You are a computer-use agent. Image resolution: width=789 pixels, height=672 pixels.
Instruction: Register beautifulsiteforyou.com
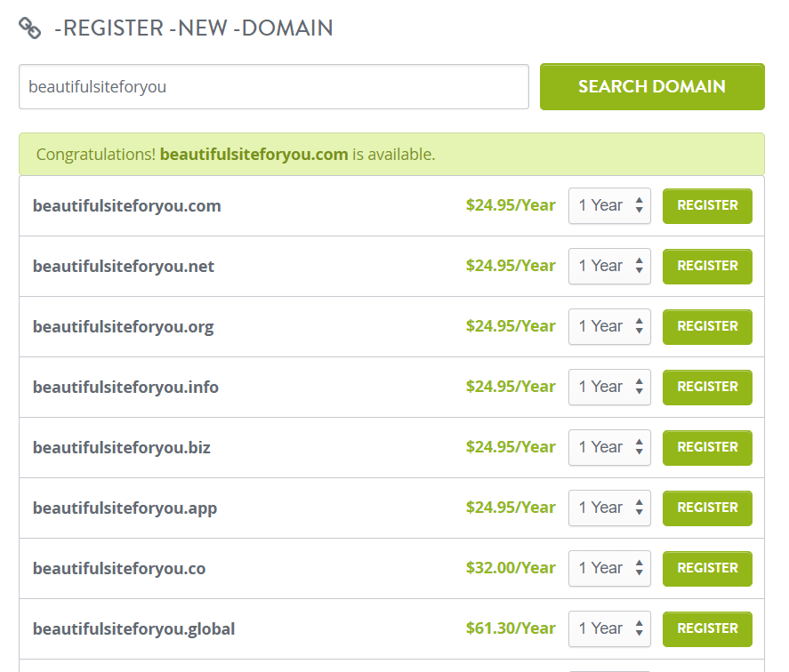point(707,205)
